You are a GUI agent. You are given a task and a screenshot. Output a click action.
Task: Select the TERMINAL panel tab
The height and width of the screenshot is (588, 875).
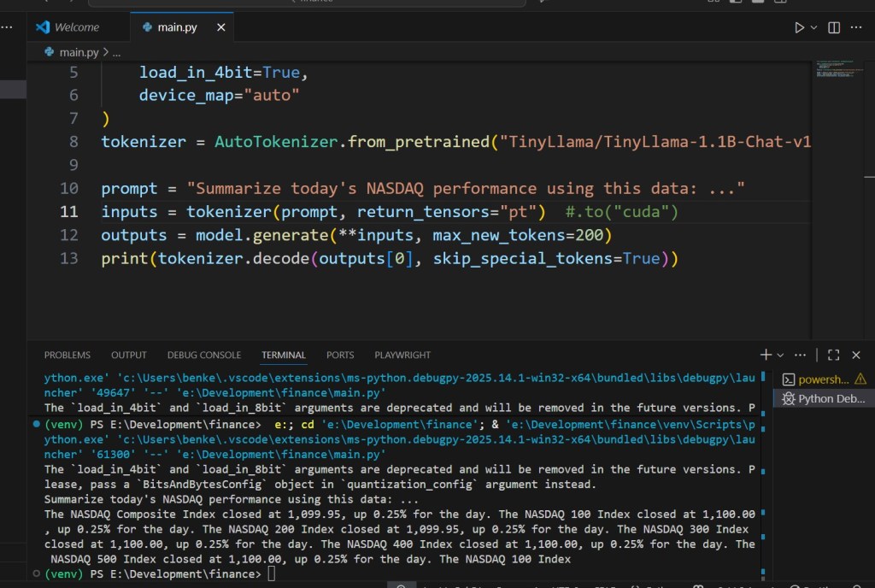click(284, 355)
